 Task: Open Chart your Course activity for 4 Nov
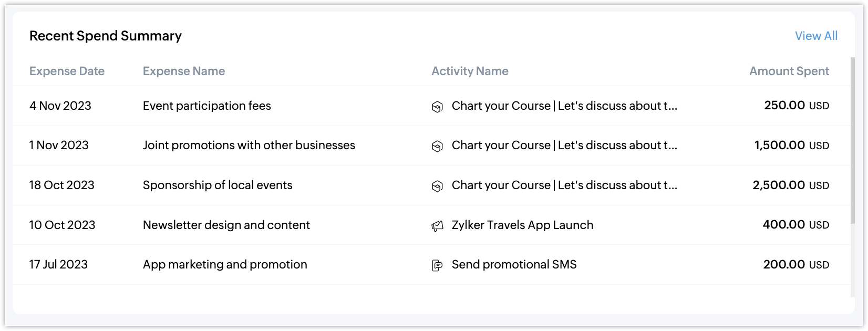564,106
